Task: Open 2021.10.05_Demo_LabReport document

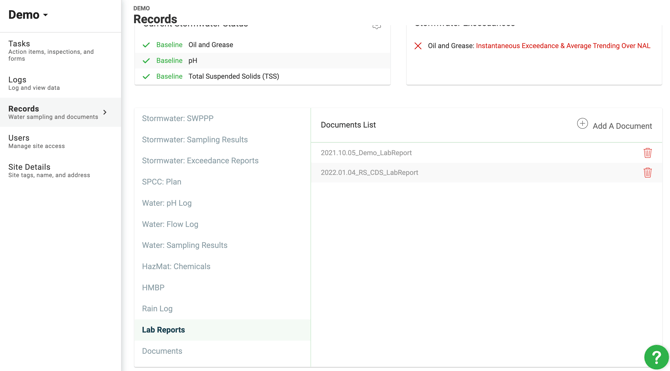Action: pos(366,153)
